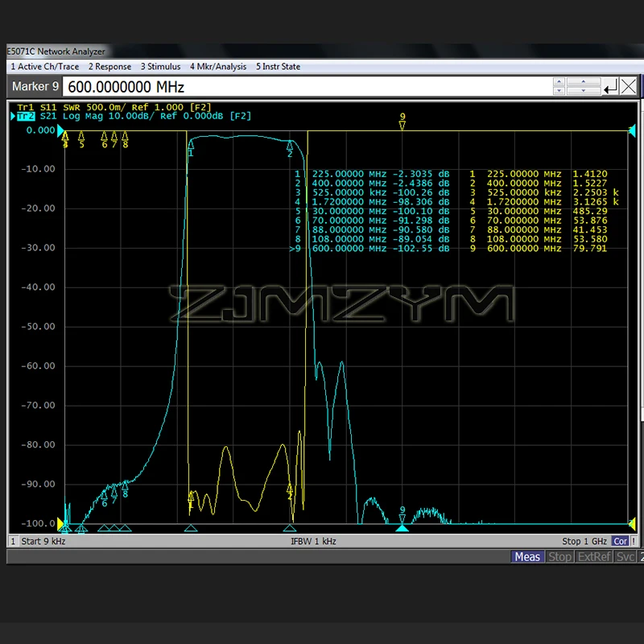Click marker 2 on the S21 passband trace

click(x=290, y=146)
